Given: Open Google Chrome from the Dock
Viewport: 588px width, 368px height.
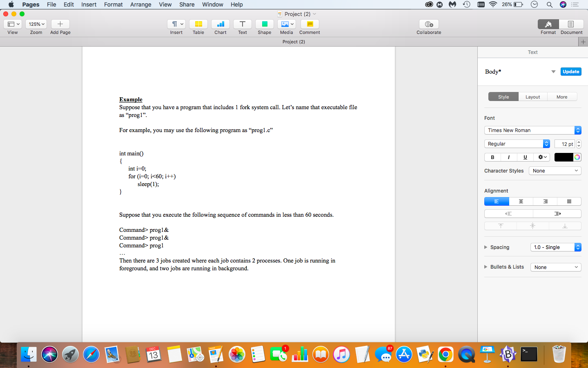Looking at the screenshot, I should pos(445,355).
